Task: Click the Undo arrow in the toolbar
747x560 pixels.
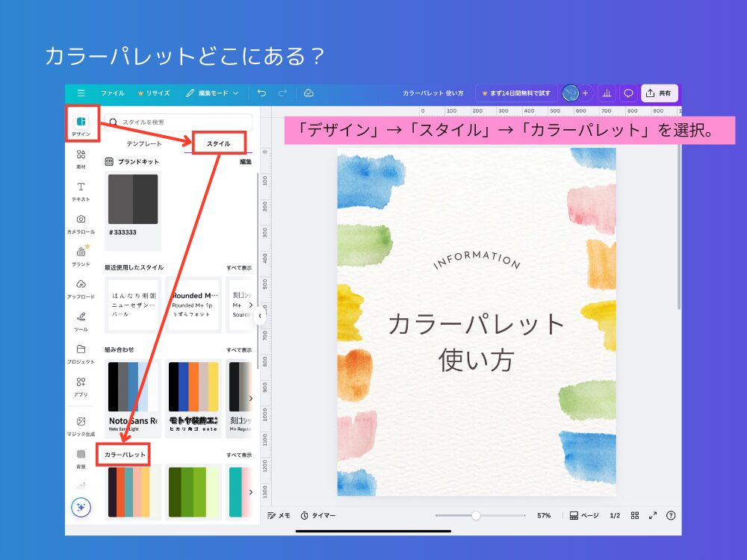Action: tap(261, 93)
